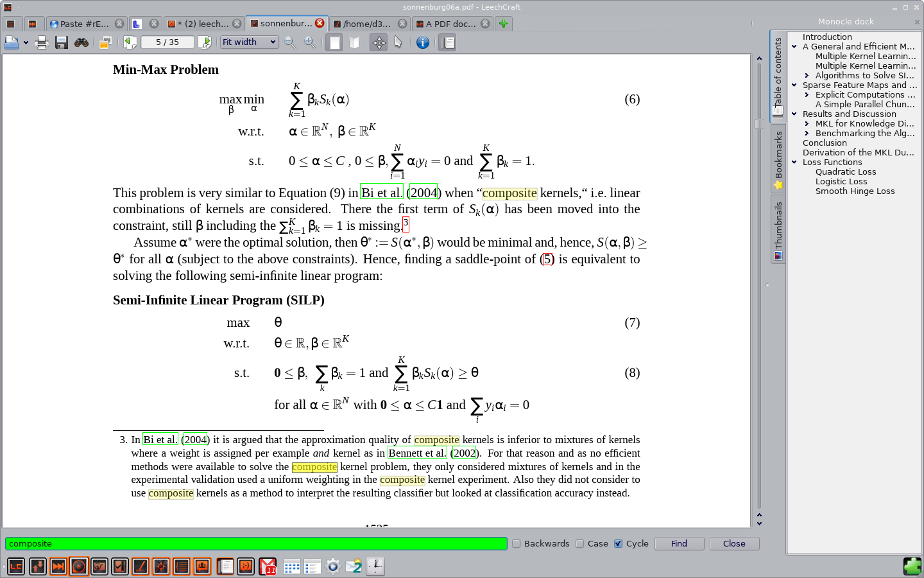Save the document with floppy icon

(62, 42)
